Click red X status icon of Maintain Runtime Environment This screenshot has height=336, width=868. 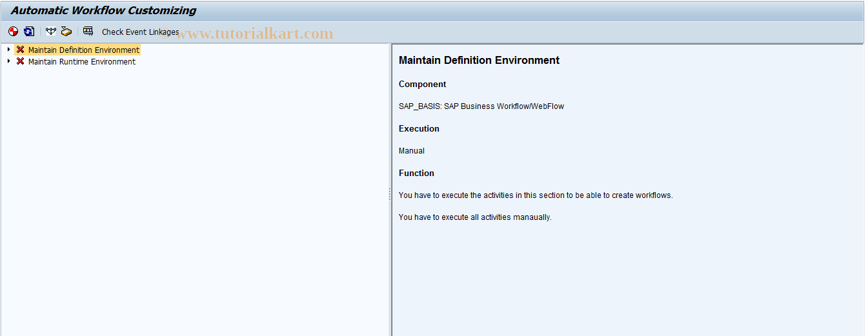point(20,61)
